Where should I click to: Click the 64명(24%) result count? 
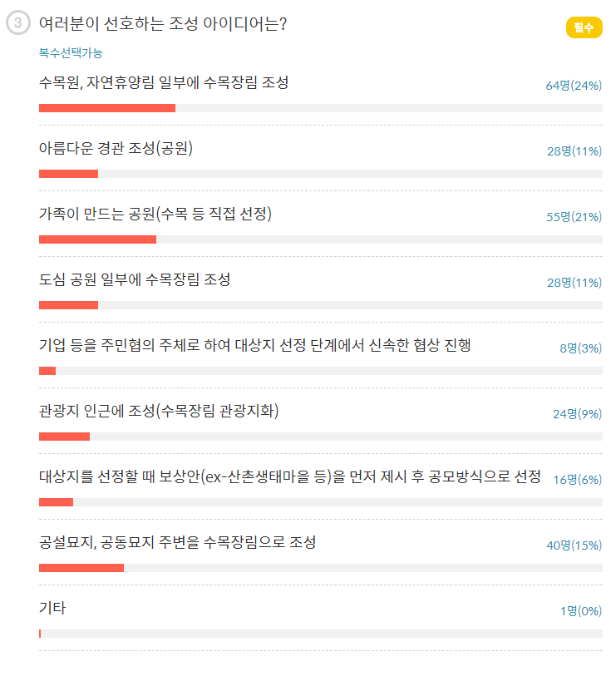click(x=574, y=86)
